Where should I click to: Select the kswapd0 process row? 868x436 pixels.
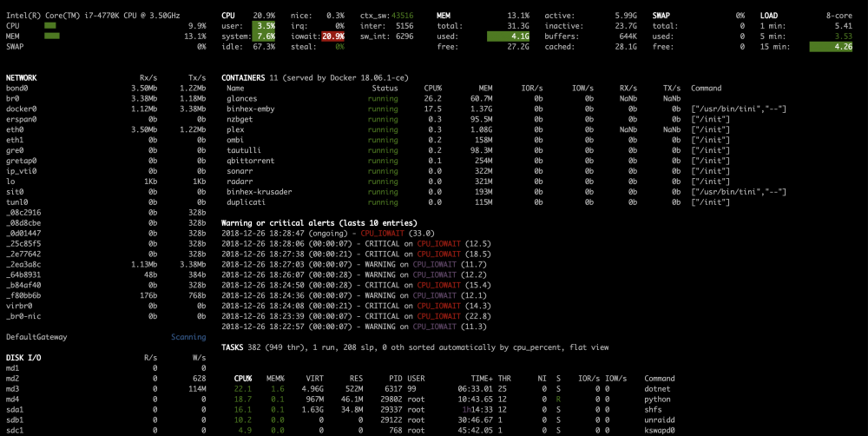pos(455,431)
